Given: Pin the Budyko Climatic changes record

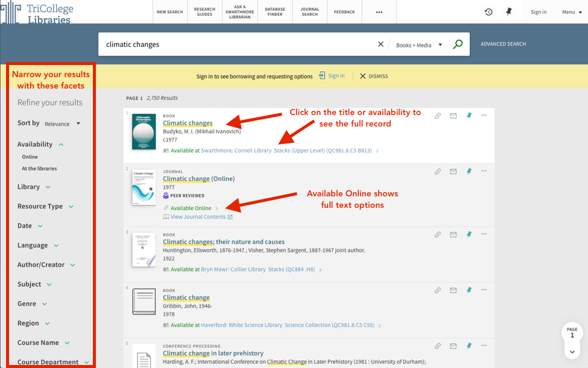Looking at the screenshot, I should click(x=469, y=116).
